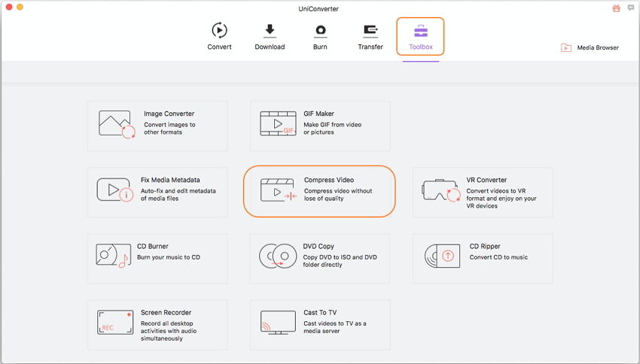Screen dimensions: 640x364
Task: Open the Convert tab
Action: (219, 36)
